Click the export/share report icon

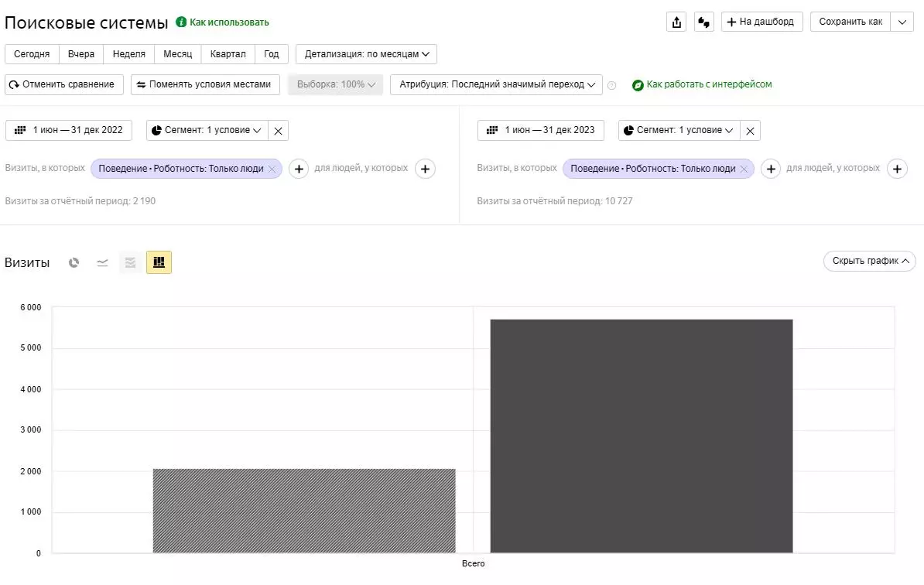tap(676, 22)
